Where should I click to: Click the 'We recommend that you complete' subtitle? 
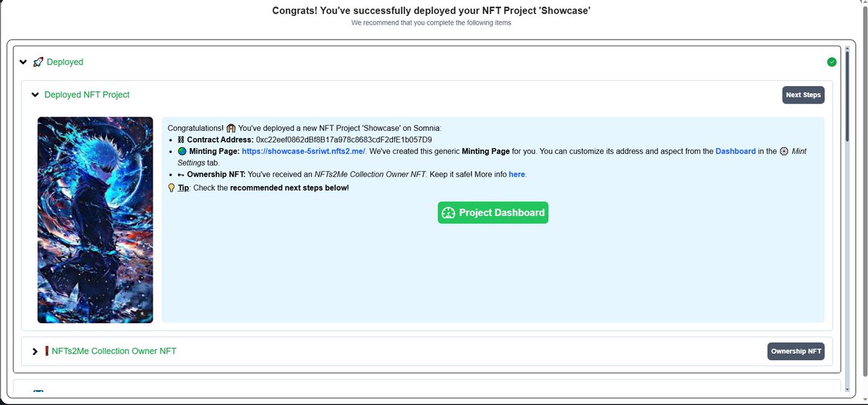click(431, 23)
